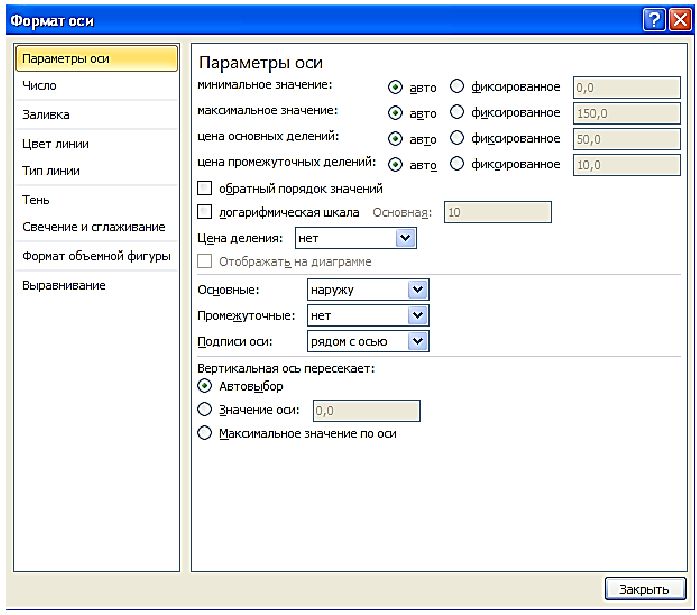Go to the Цвет линии section
The width and height of the screenshot is (697, 615).
[x=96, y=144]
